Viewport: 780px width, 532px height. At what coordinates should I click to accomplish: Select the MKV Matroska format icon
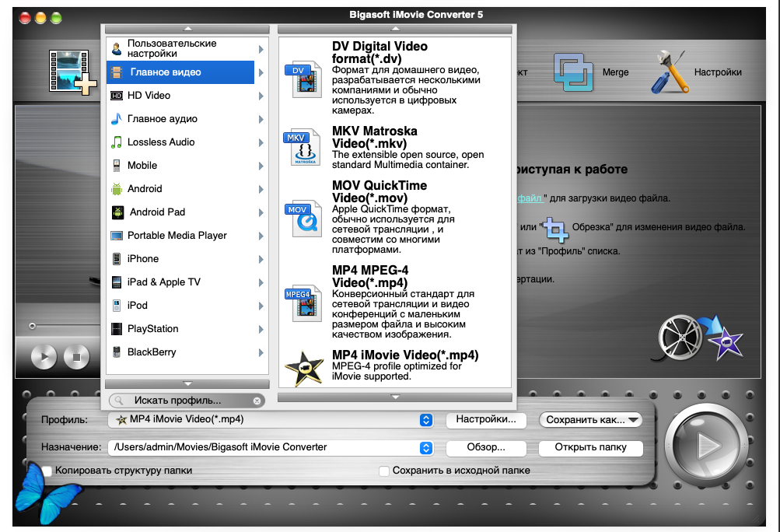point(303,146)
